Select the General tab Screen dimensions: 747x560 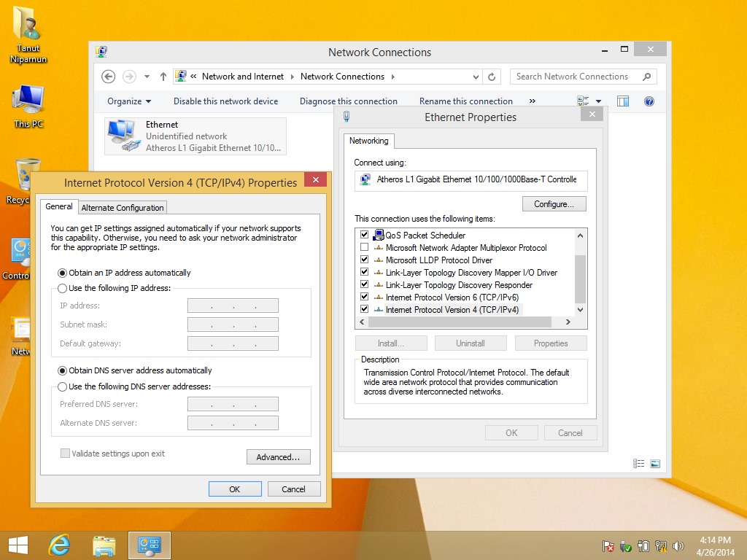pos(59,206)
